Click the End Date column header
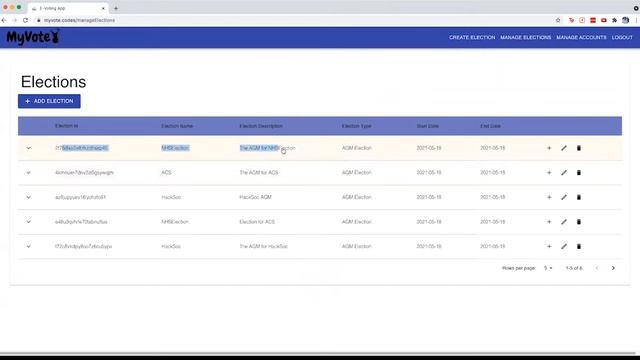Viewport: 640px width, 360px height. pos(490,126)
